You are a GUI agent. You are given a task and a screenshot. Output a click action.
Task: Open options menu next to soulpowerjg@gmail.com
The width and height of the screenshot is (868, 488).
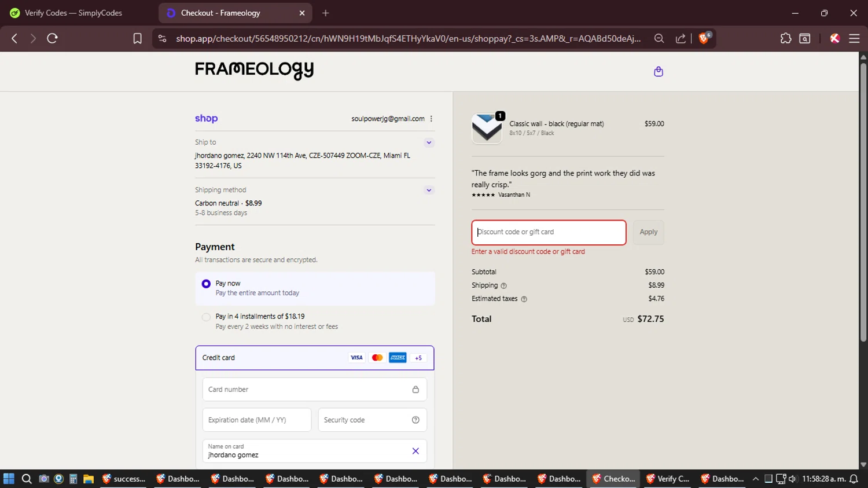pos(431,119)
